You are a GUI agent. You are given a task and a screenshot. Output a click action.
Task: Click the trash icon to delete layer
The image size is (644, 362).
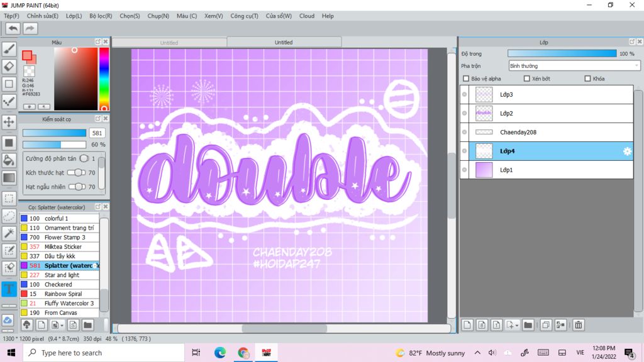(579, 325)
